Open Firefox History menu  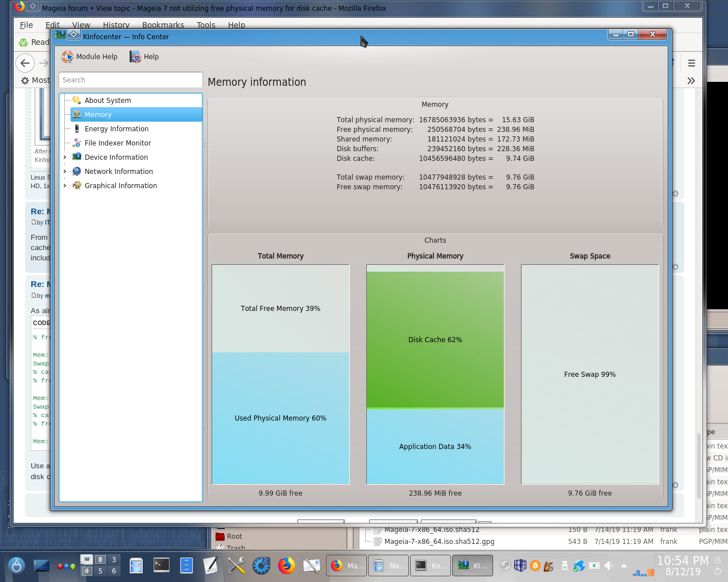coord(116,25)
